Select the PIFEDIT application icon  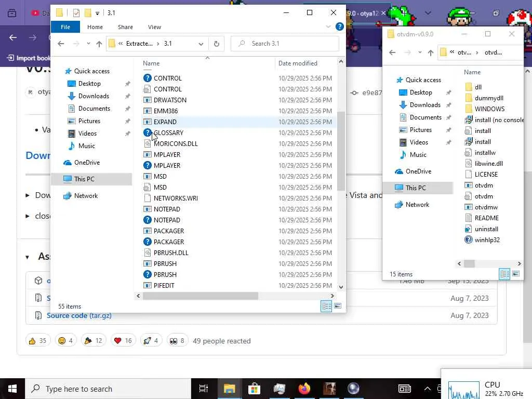pos(147,285)
